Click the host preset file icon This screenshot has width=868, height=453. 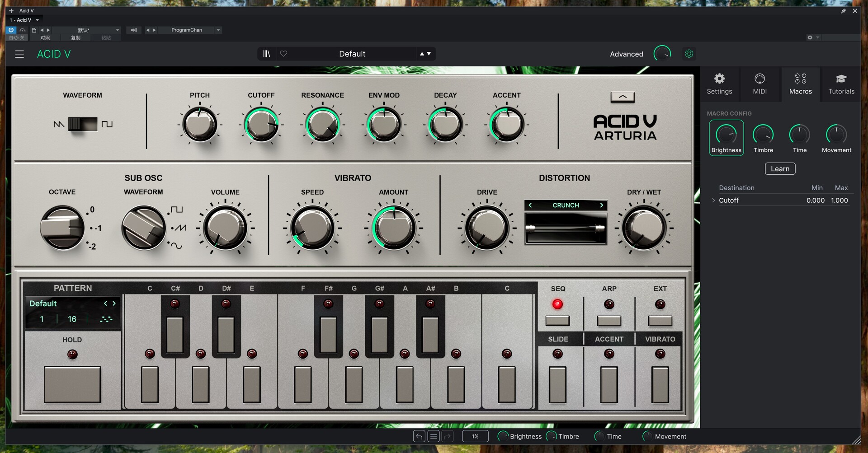pos(34,30)
